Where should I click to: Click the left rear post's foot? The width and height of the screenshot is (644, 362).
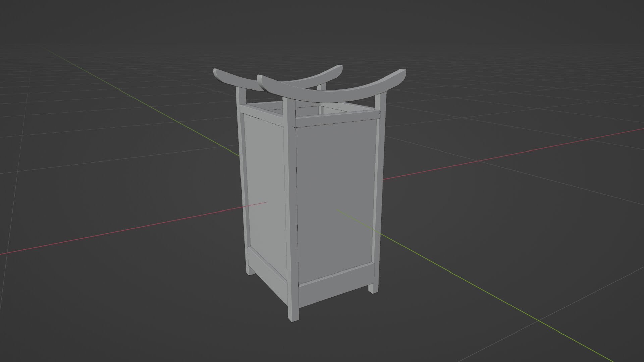250,271
